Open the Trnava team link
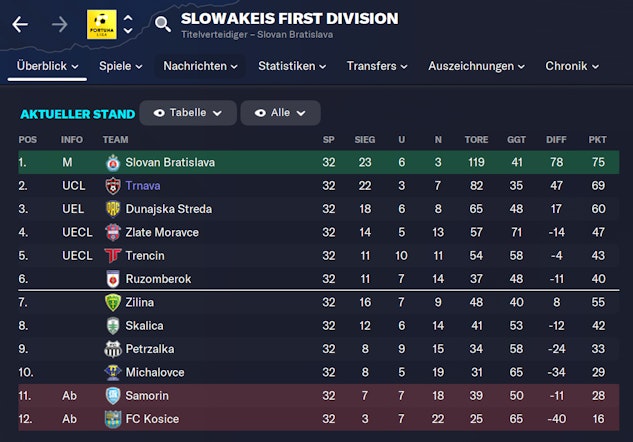This screenshot has width=633, height=442. 142,186
